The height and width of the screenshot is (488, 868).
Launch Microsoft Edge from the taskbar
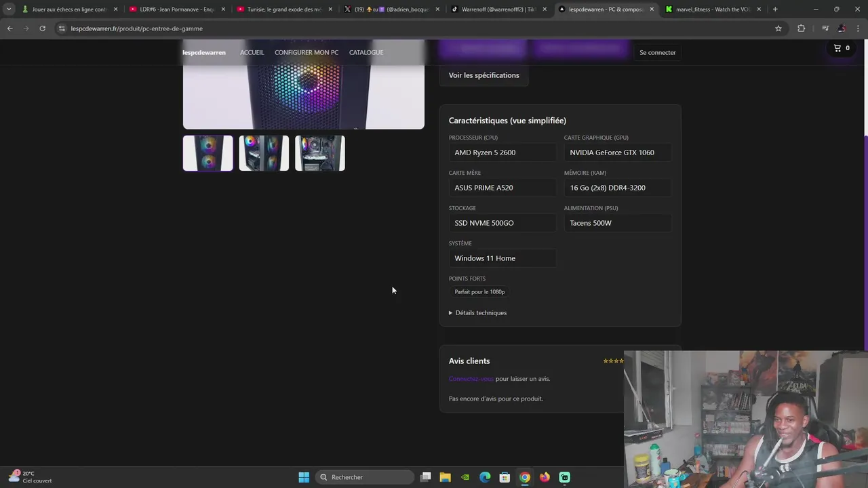coord(485,477)
